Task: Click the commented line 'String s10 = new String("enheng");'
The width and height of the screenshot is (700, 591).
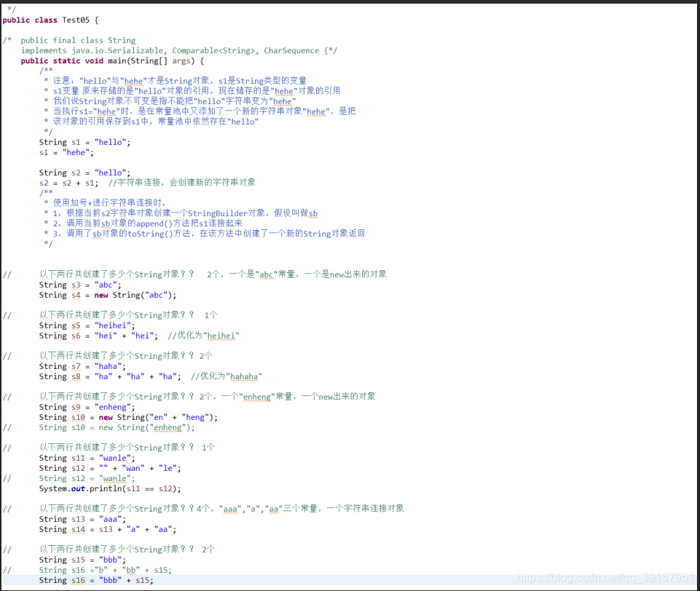Action: (x=117, y=427)
